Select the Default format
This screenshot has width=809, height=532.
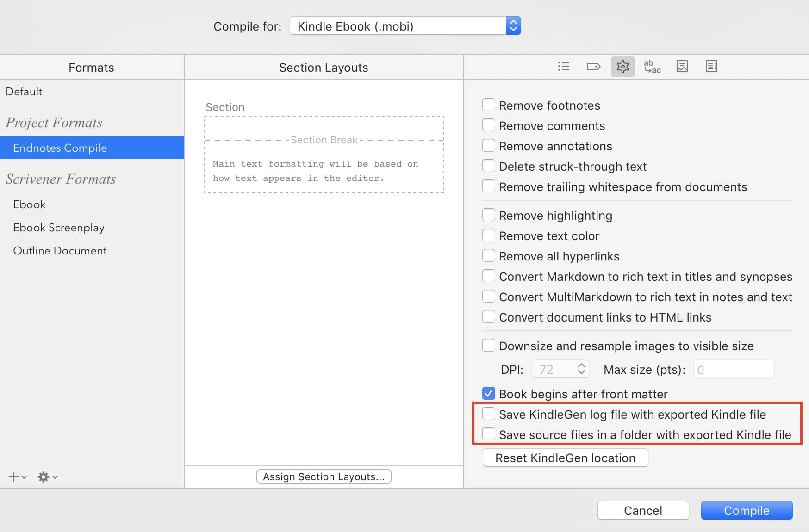tap(24, 92)
